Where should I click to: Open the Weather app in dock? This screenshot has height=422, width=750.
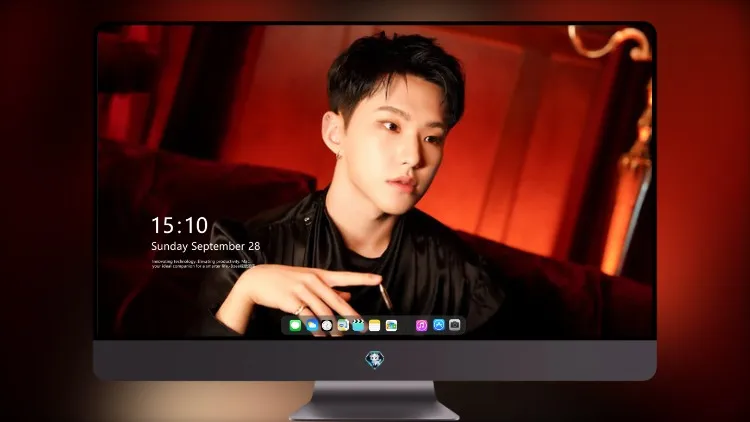click(x=312, y=325)
